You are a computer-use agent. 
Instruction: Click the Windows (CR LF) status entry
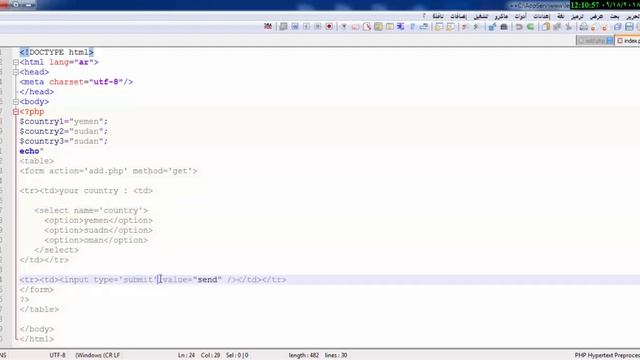98,355
